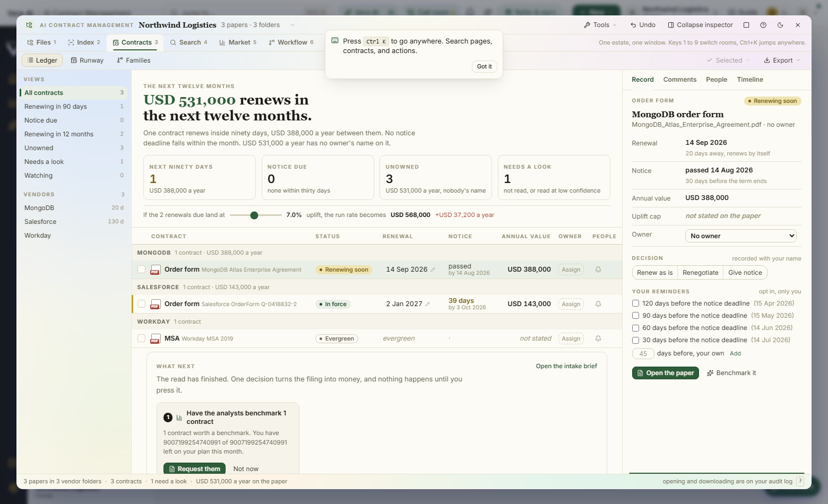Viewport: 828px width, 504px height.
Task: Filter by Renewing in 90 days view
Action: 73,107
